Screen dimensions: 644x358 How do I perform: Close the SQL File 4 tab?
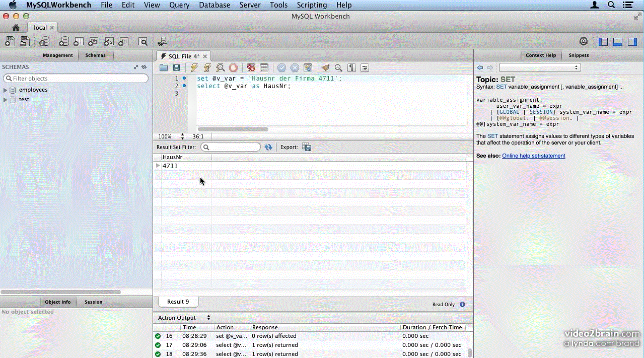coord(205,56)
